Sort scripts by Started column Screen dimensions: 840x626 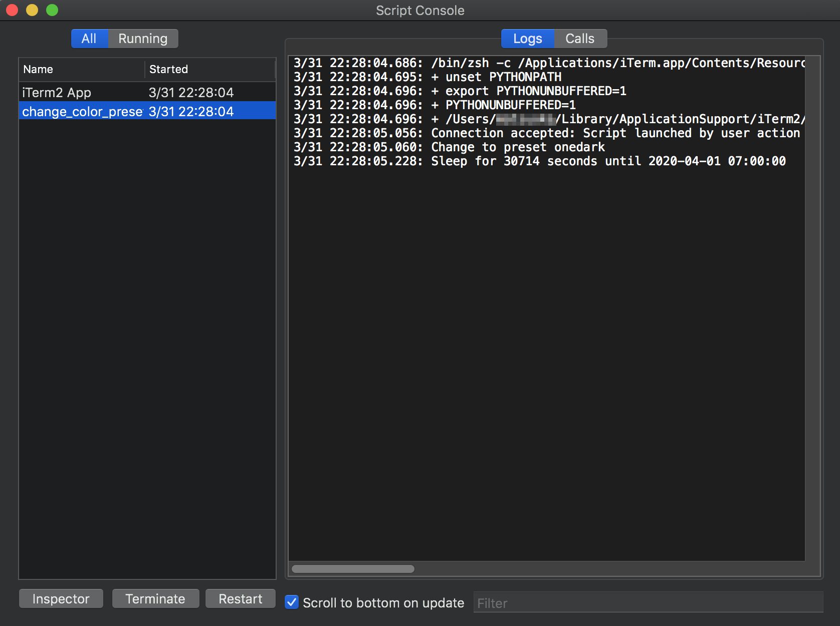[x=210, y=69]
